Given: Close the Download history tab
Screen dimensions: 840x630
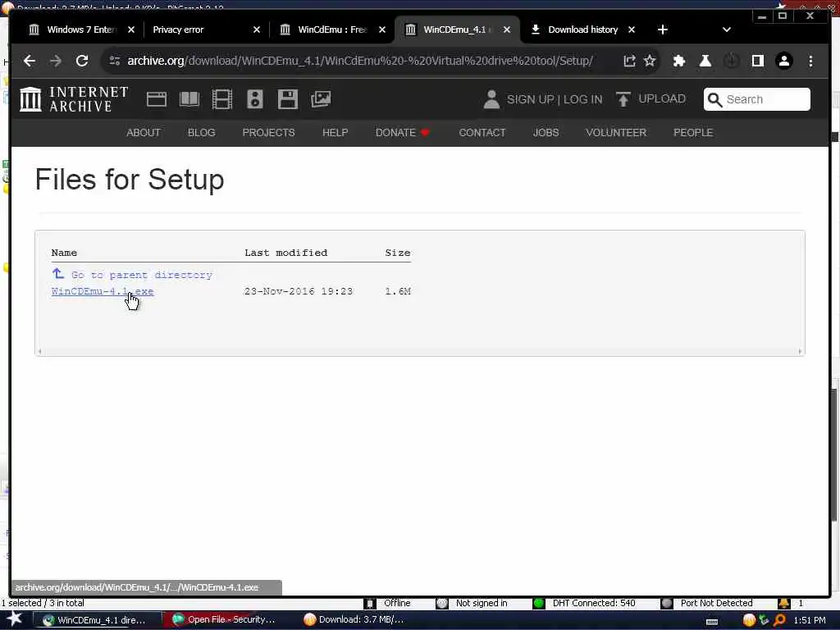Looking at the screenshot, I should click(x=632, y=30).
